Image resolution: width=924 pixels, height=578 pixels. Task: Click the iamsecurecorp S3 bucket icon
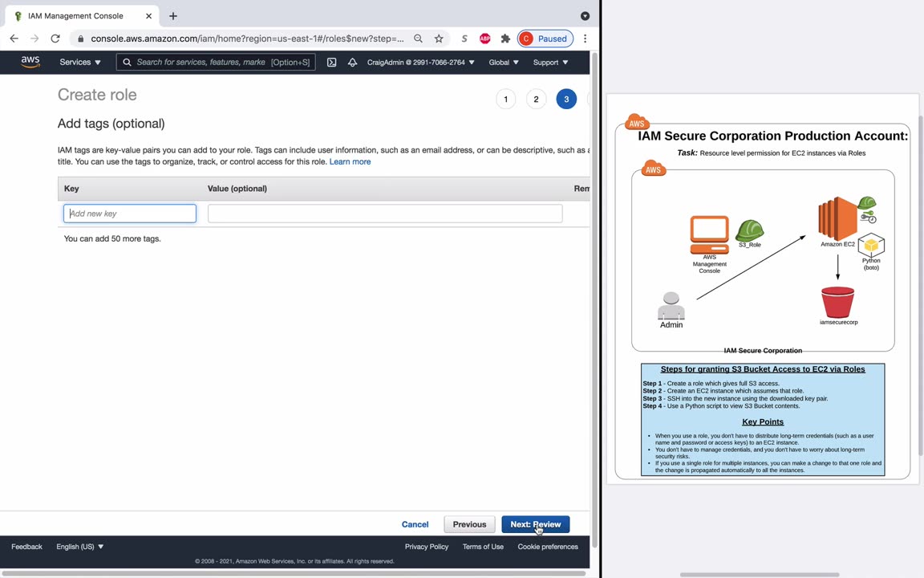pyautogui.click(x=837, y=302)
